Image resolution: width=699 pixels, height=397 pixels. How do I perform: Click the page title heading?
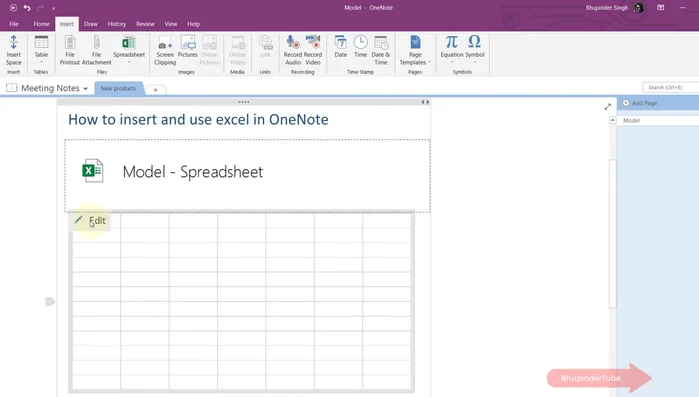coord(198,119)
